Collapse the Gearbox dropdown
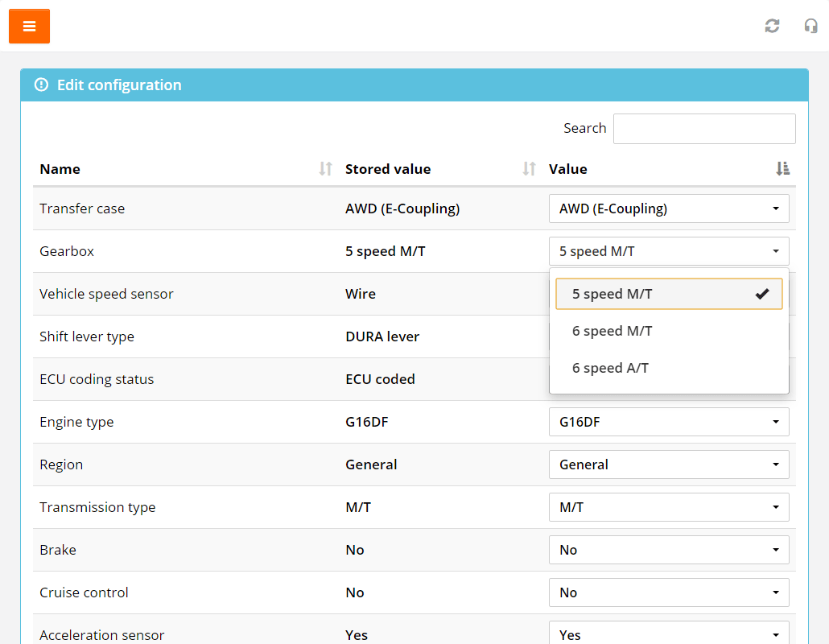 668,251
